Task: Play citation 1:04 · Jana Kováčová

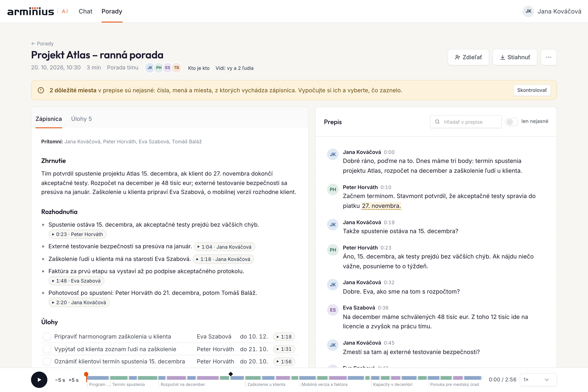Action: click(224, 247)
